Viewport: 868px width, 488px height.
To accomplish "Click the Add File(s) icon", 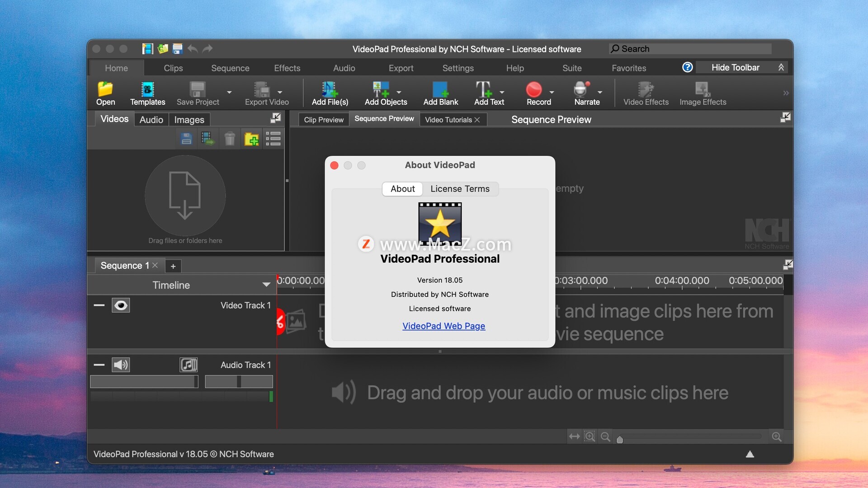I will (330, 89).
